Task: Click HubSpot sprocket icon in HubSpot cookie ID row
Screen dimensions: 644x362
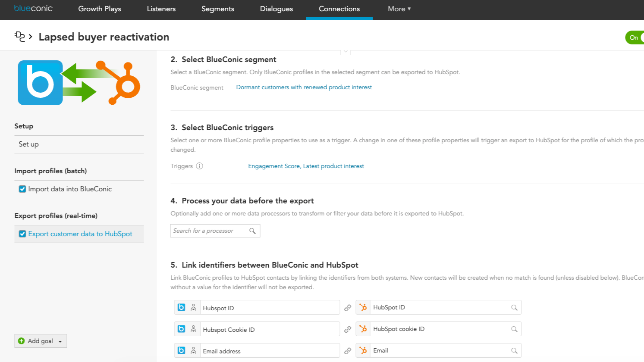Action: point(363,329)
